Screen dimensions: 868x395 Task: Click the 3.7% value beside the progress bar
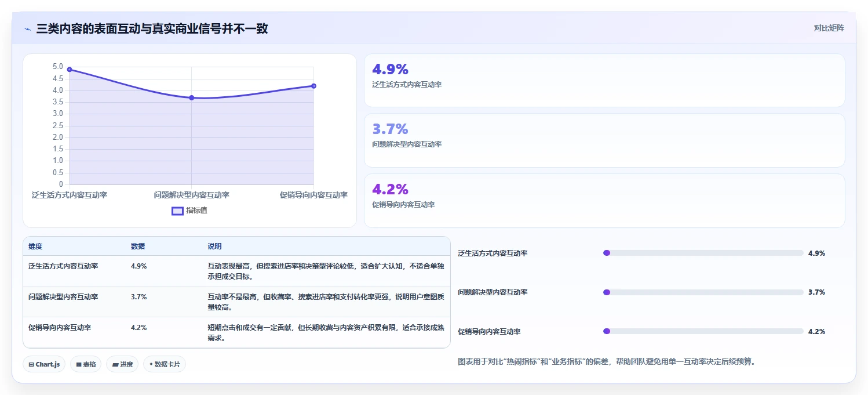click(816, 292)
